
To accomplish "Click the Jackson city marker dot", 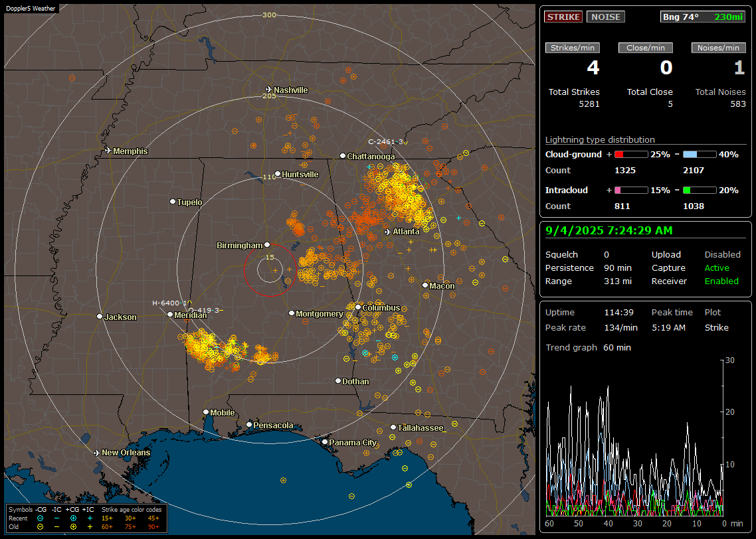I will click(x=100, y=317).
